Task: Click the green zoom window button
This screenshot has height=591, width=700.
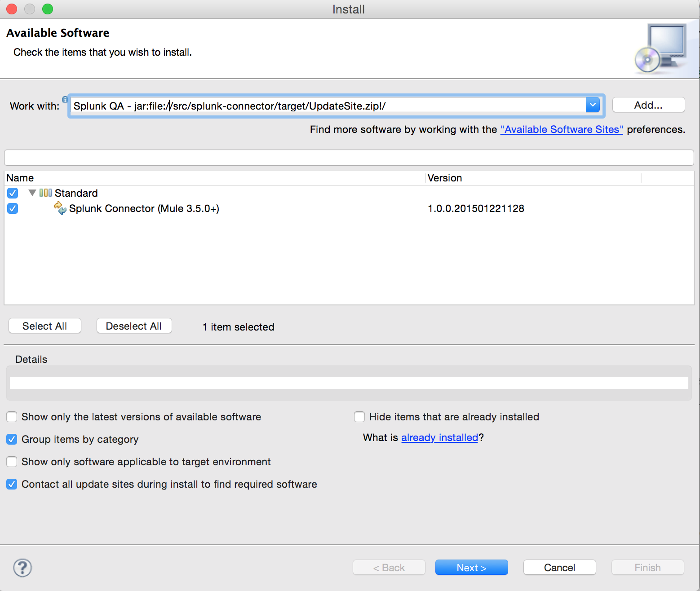Action: (48, 9)
